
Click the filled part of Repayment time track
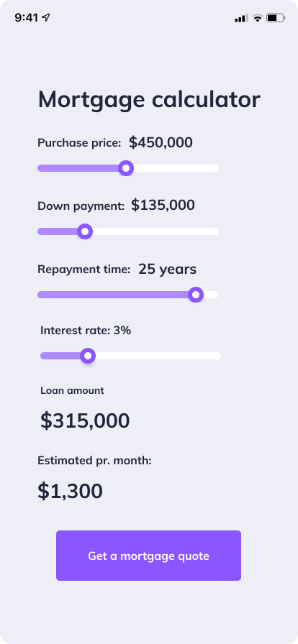(113, 295)
